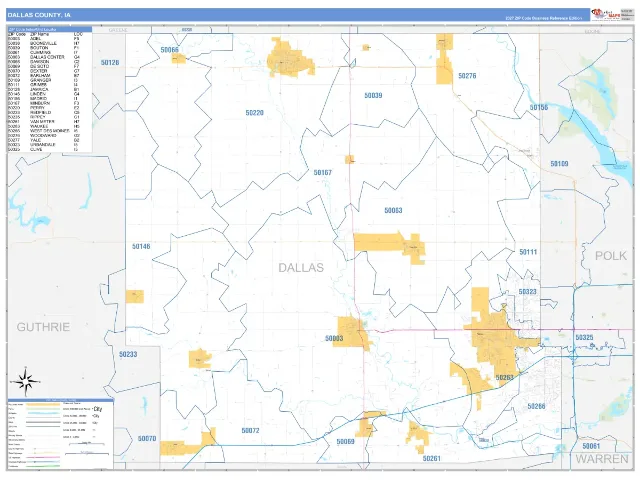The image size is (640, 480).
Task: Select the LINDEN row in ZIP index
Action: click(x=44, y=94)
